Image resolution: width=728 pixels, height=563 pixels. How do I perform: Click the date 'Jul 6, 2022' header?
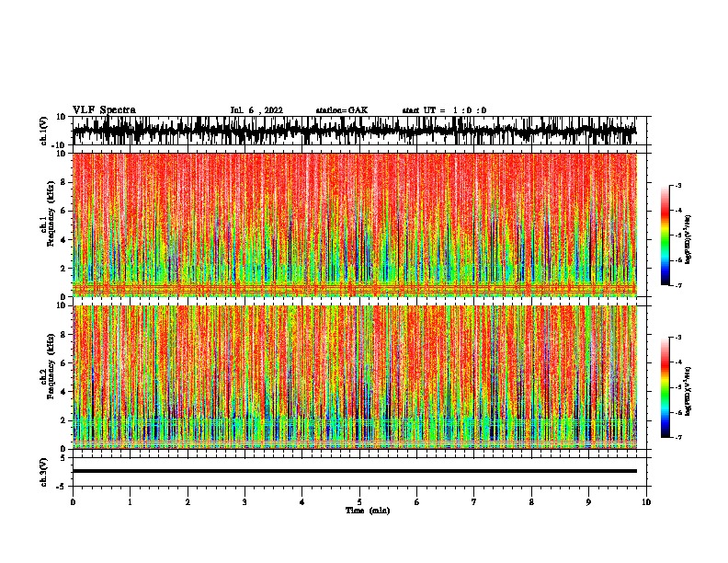click(x=256, y=110)
